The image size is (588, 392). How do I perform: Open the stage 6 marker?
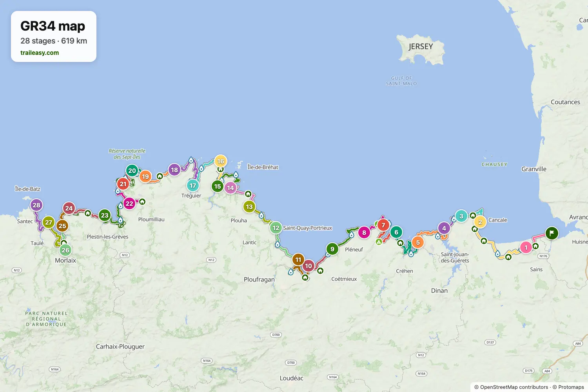(396, 232)
